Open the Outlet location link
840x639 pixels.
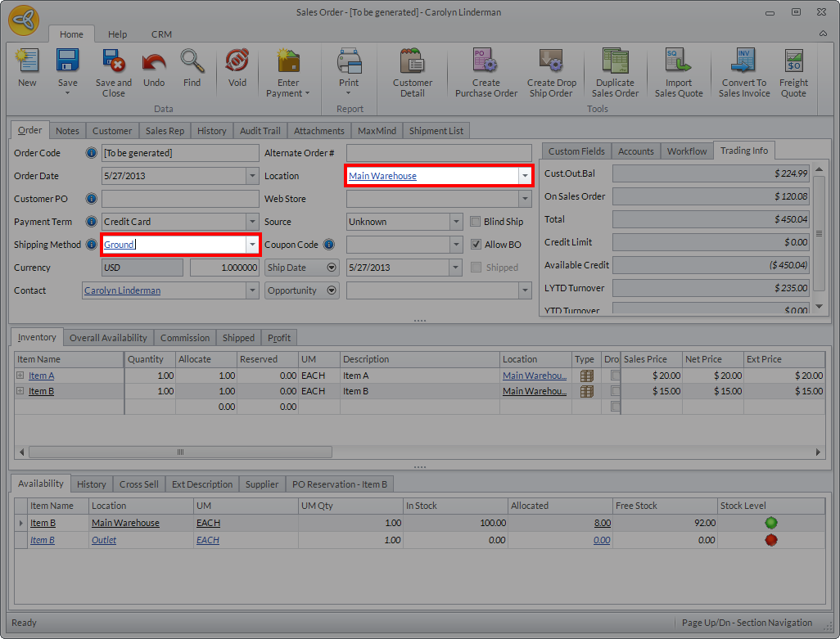[104, 540]
